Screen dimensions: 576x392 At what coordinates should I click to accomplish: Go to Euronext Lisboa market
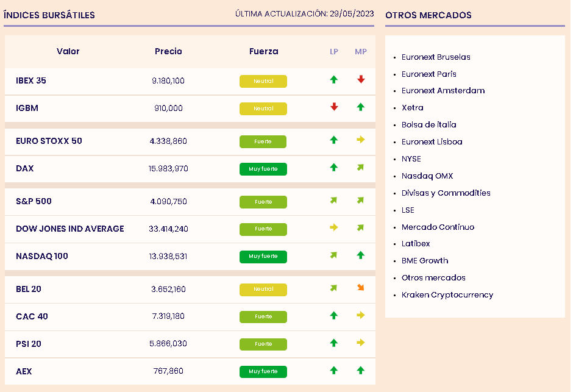point(432,142)
